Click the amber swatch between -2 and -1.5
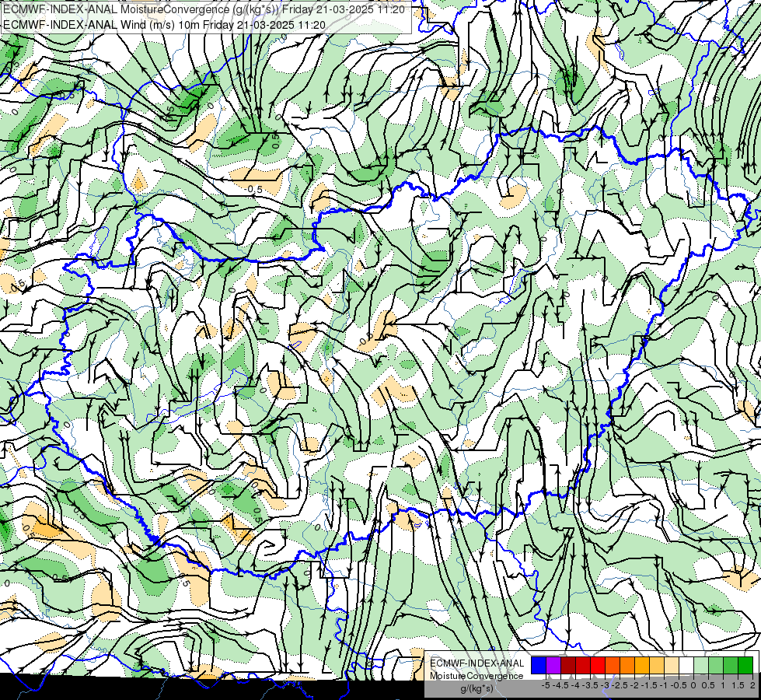Image resolution: width=761 pixels, height=700 pixels. pyautogui.click(x=642, y=665)
